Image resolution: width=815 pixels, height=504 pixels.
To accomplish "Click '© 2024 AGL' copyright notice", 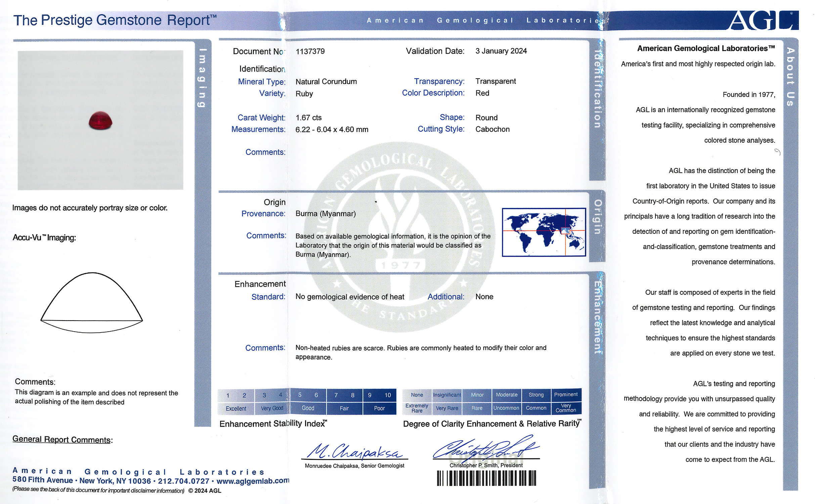I will (x=205, y=491).
